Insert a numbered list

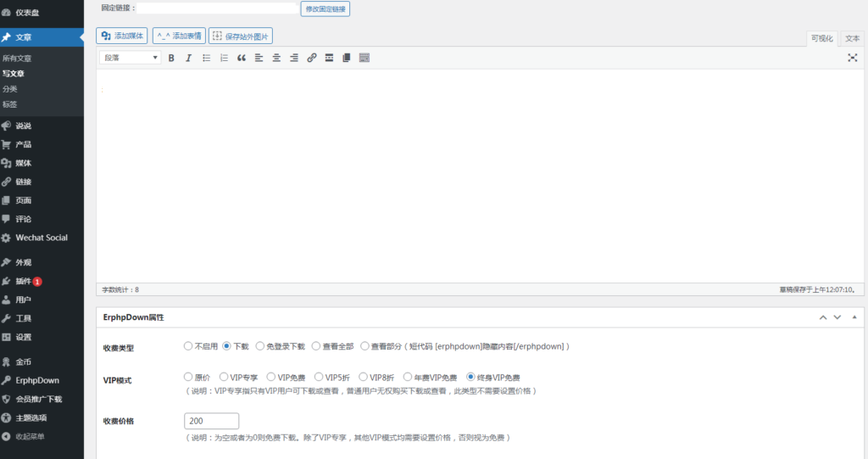[x=224, y=58]
